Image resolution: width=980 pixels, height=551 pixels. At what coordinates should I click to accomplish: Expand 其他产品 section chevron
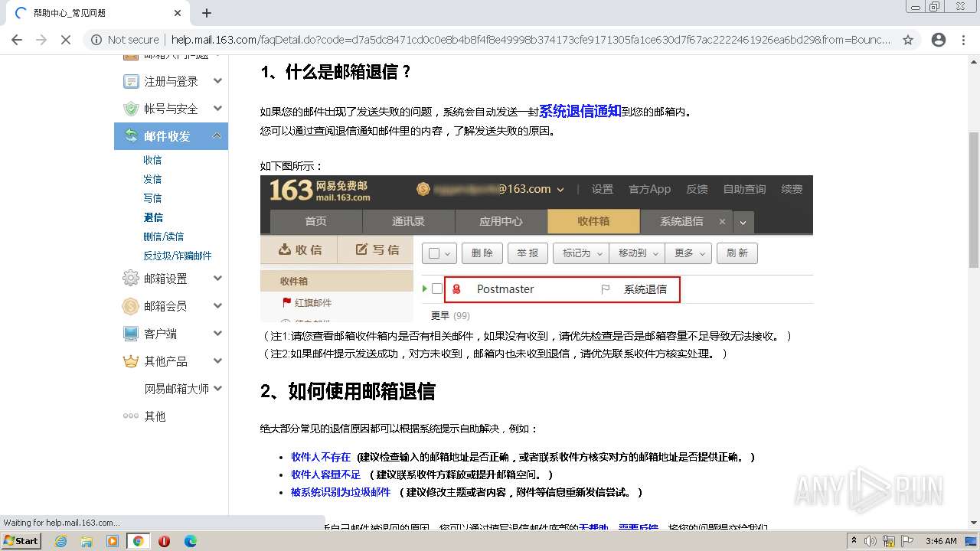pos(217,361)
